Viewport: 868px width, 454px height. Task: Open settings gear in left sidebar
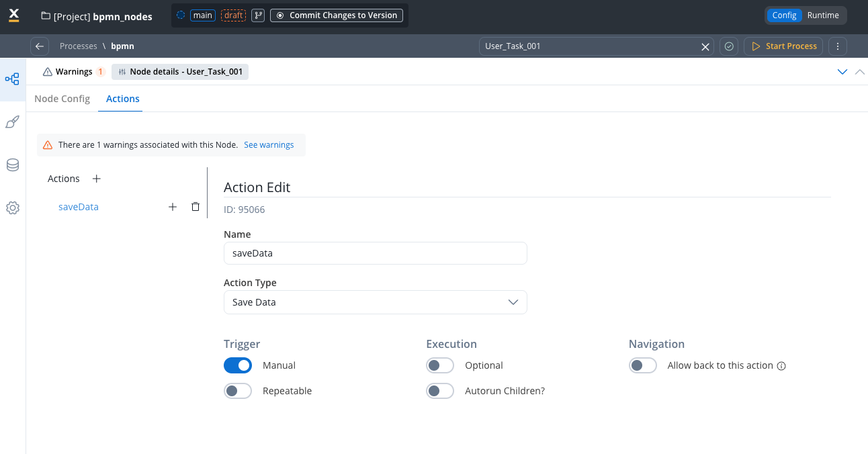[12, 208]
